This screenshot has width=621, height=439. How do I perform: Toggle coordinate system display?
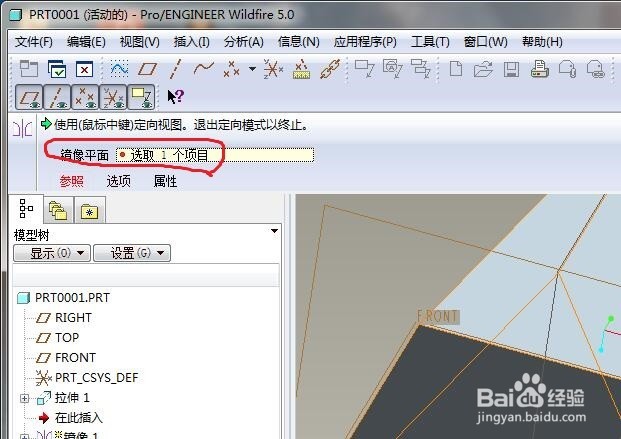pos(113,97)
